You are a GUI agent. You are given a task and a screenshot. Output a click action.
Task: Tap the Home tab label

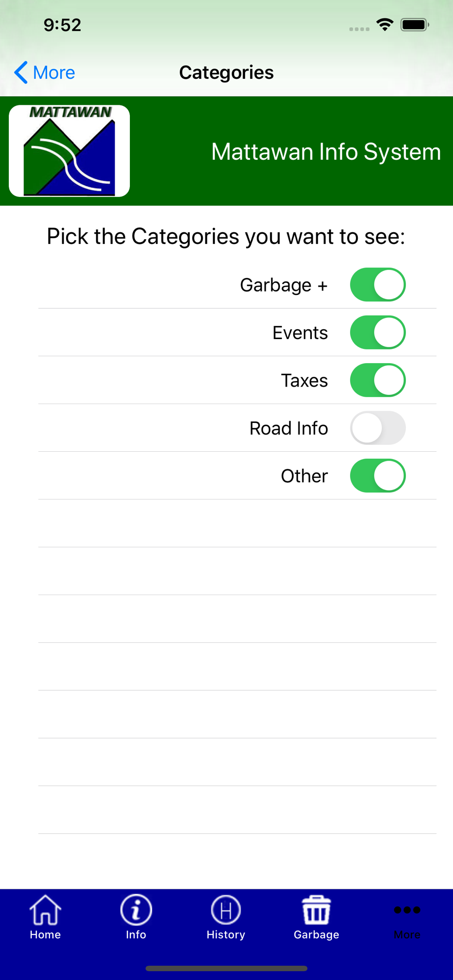tap(45, 935)
